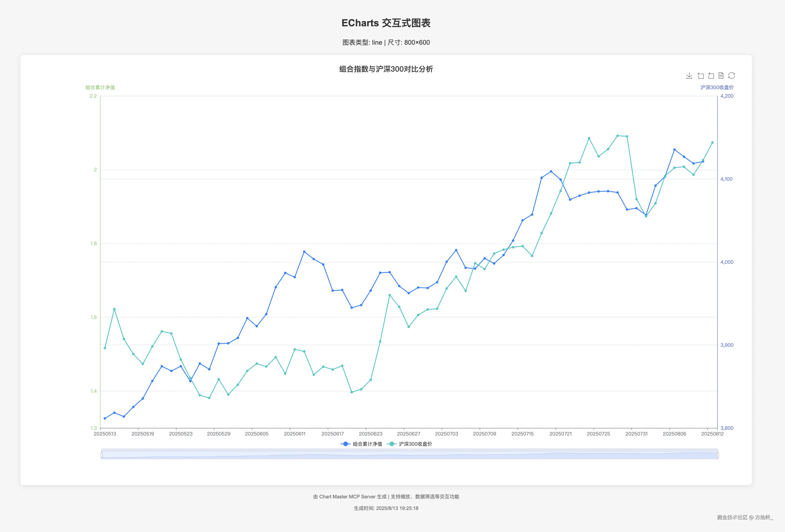The height and width of the screenshot is (532, 785).
Task: Click green left axis name above 2.2
Action: point(100,88)
